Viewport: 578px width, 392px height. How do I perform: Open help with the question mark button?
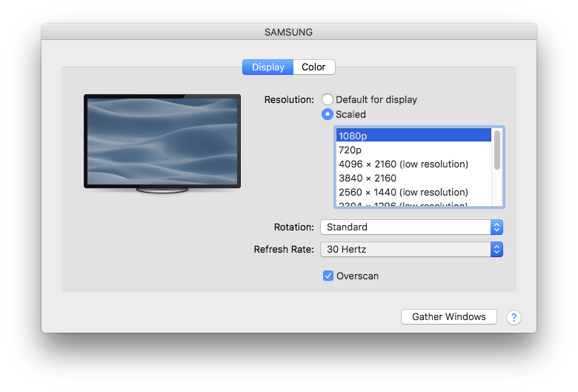(514, 317)
